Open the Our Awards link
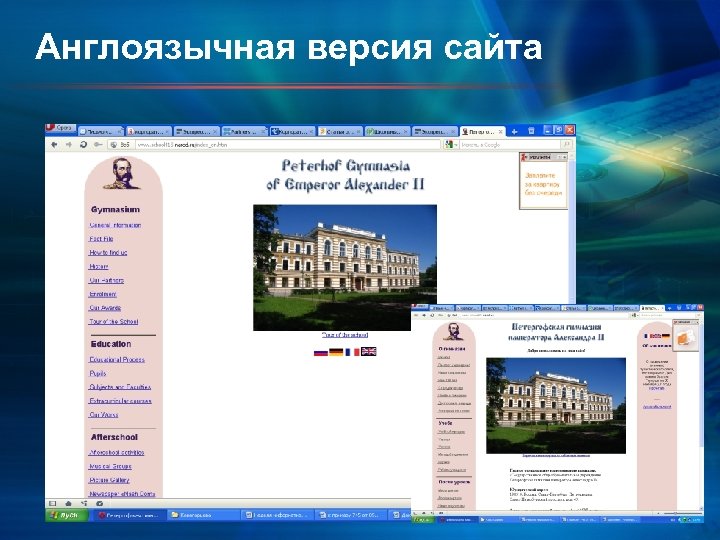The image size is (720, 540). tap(105, 308)
